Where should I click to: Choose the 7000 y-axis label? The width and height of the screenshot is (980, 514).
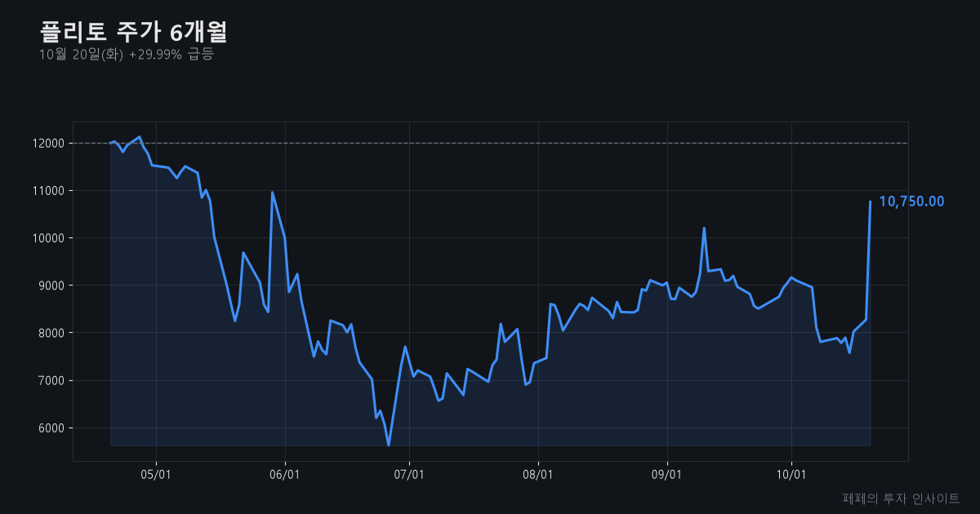pyautogui.click(x=51, y=381)
